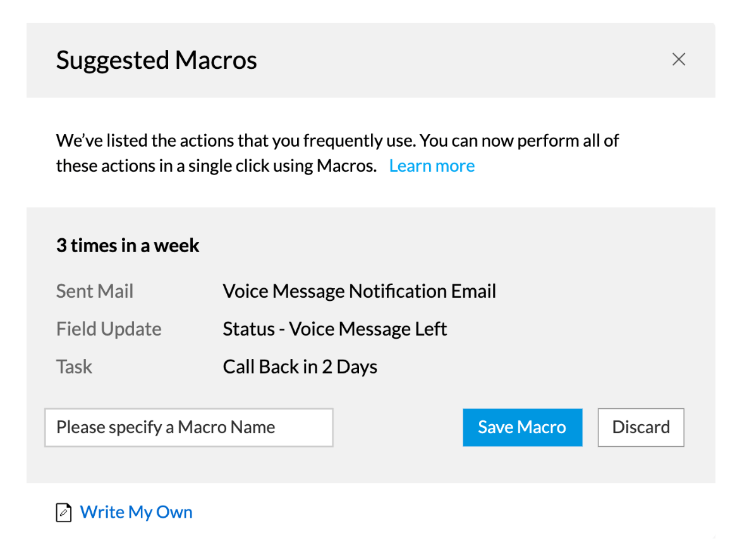This screenshot has width=742, height=560.
Task: Select 'Call Back in 2 Days' task
Action: pyautogui.click(x=300, y=367)
